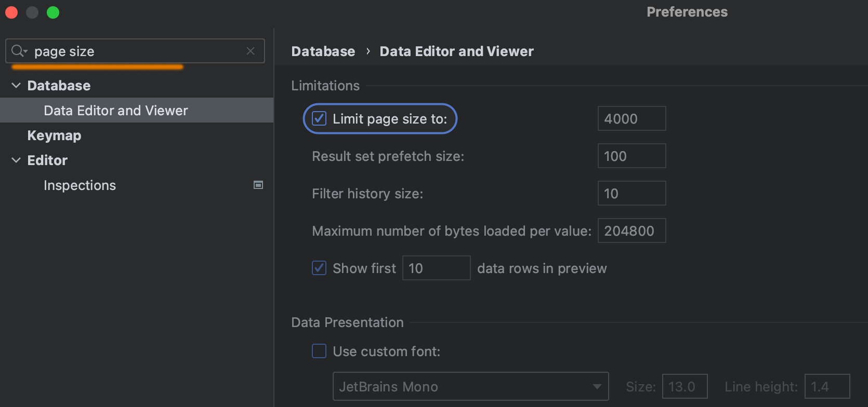Select the Editor category in the tree
This screenshot has height=407, width=868.
coord(47,160)
